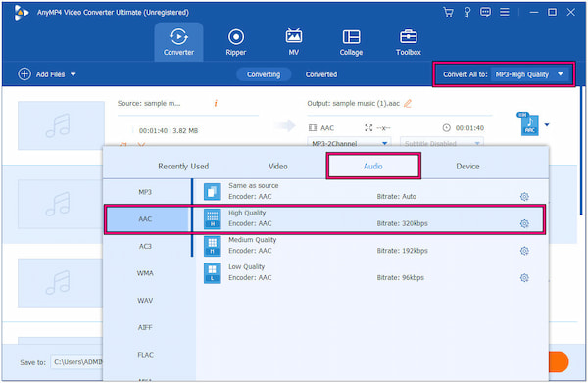Image resolution: width=588 pixels, height=383 pixels.
Task: View source file info icon
Action: pyautogui.click(x=216, y=103)
